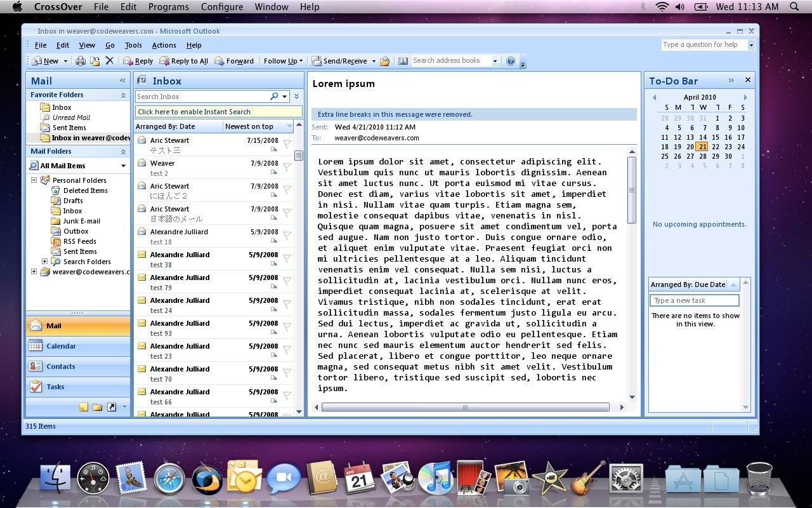Open the Tools menu
812x508 pixels.
(x=133, y=45)
